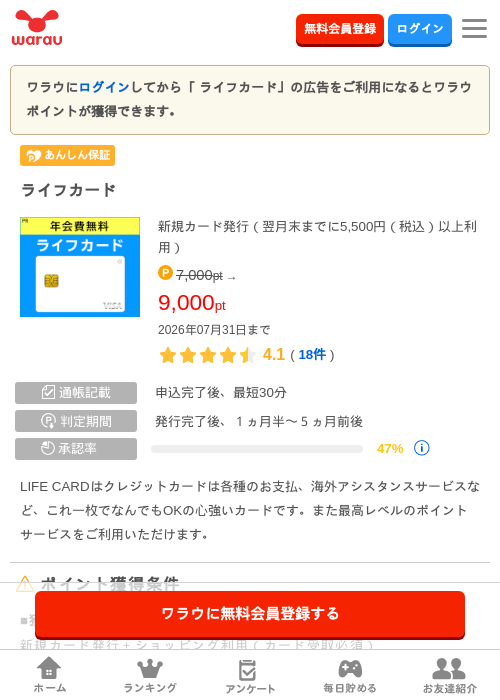Click the ワラウに無料会員登録する red button
Image resolution: width=500 pixels, height=700 pixels.
pos(250,614)
